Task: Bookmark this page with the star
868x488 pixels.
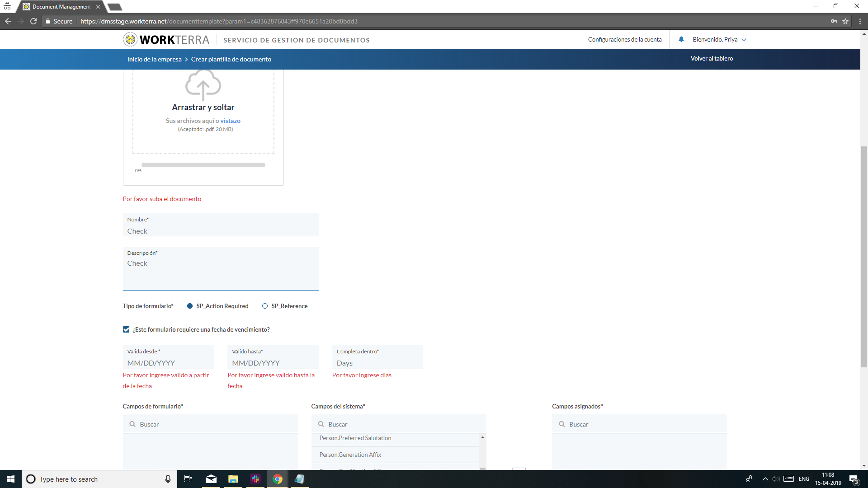Action: [x=845, y=21]
